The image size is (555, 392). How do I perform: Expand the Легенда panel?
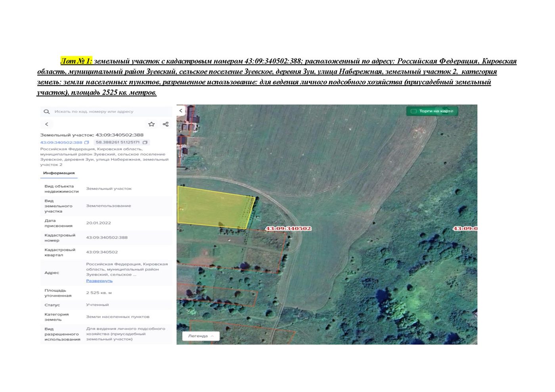click(201, 336)
